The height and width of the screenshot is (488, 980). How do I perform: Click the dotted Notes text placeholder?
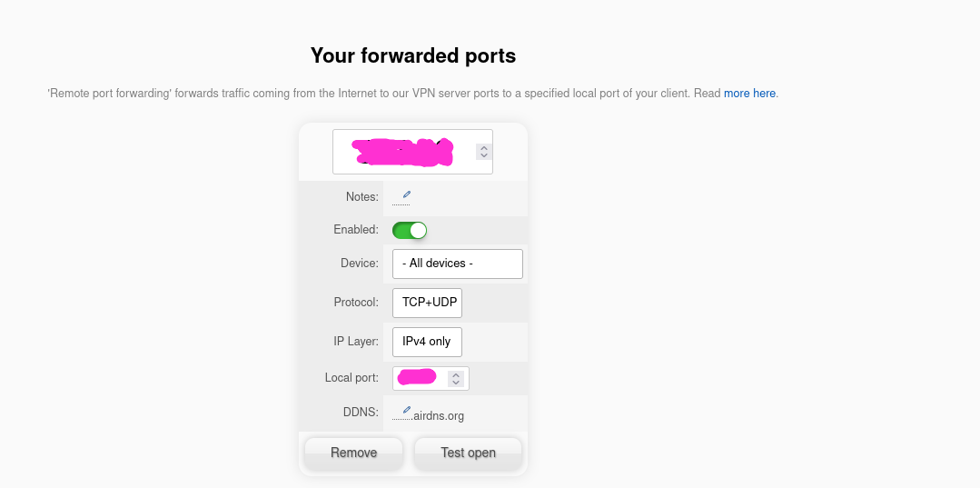tap(401, 203)
